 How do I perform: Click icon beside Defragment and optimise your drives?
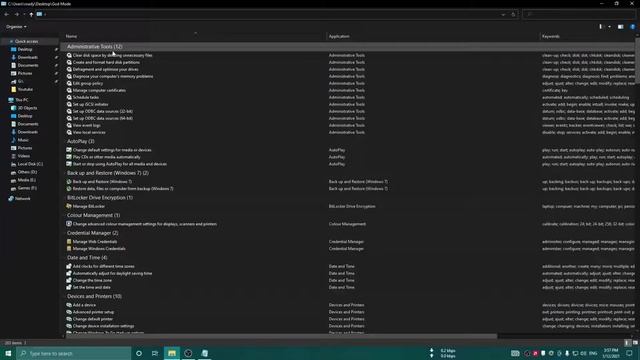69,69
